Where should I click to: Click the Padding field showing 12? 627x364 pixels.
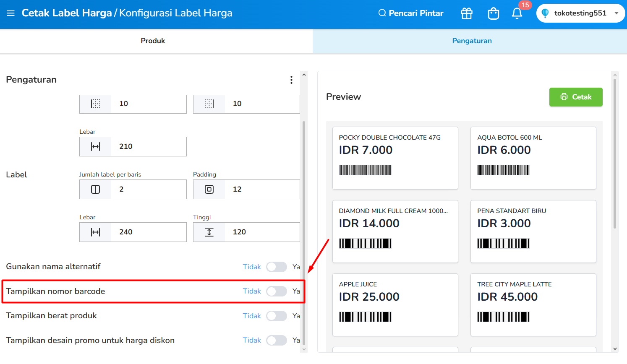tap(246, 189)
